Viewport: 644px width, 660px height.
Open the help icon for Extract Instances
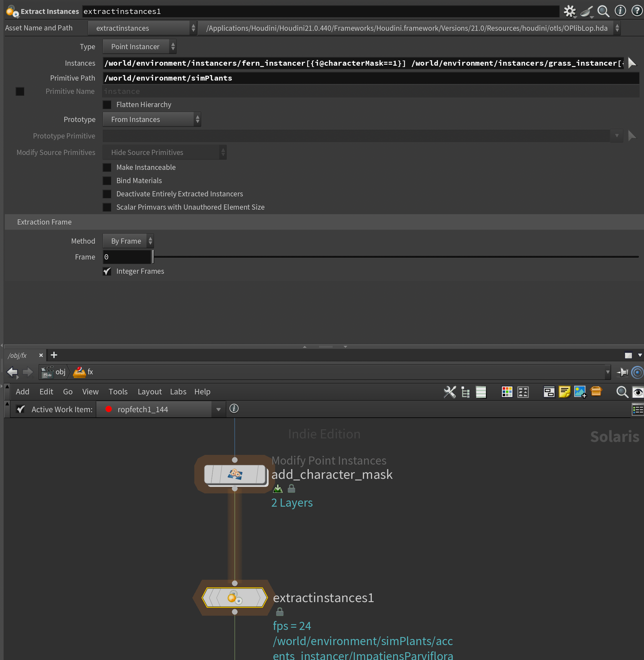[637, 11]
